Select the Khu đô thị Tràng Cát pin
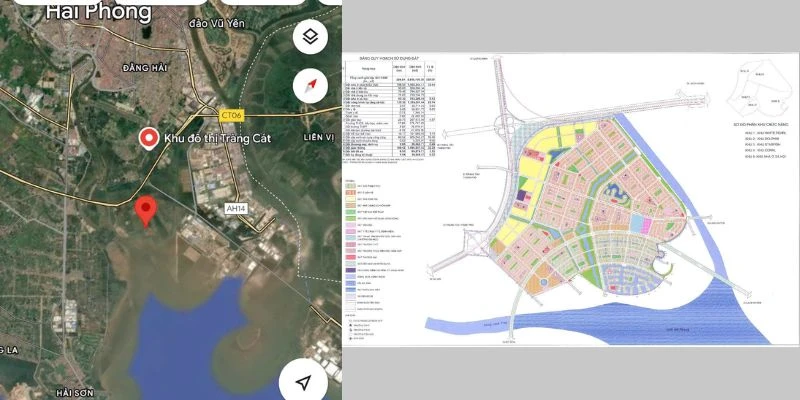800x400 pixels. [148, 139]
